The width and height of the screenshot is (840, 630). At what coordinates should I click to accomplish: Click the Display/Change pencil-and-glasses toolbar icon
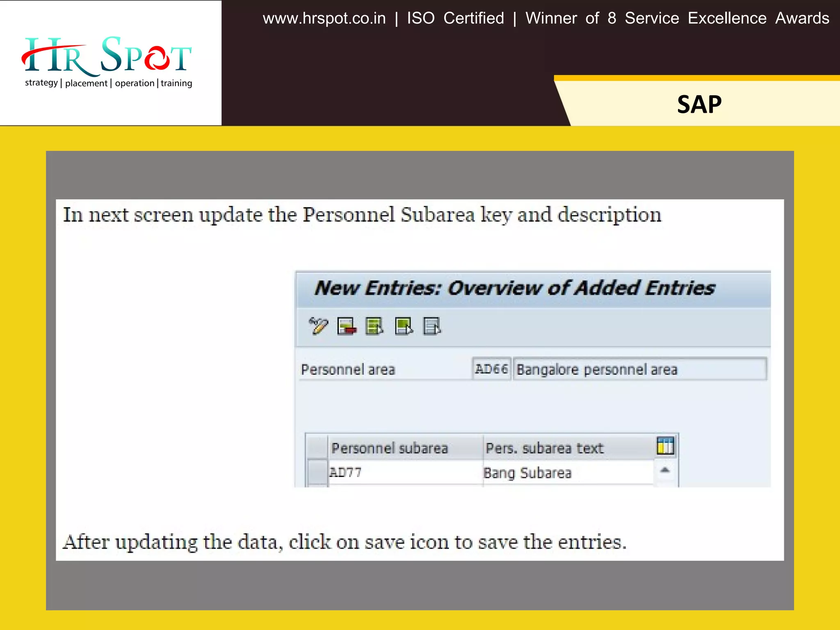[318, 326]
